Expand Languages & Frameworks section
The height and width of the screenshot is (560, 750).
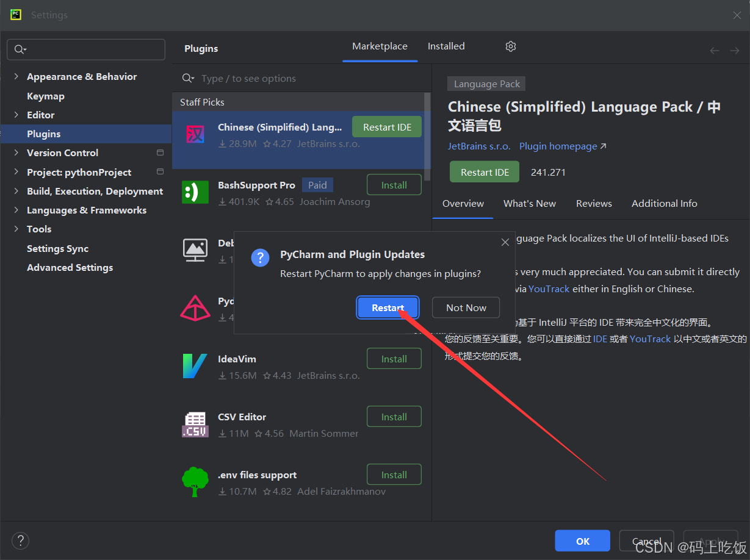16,210
